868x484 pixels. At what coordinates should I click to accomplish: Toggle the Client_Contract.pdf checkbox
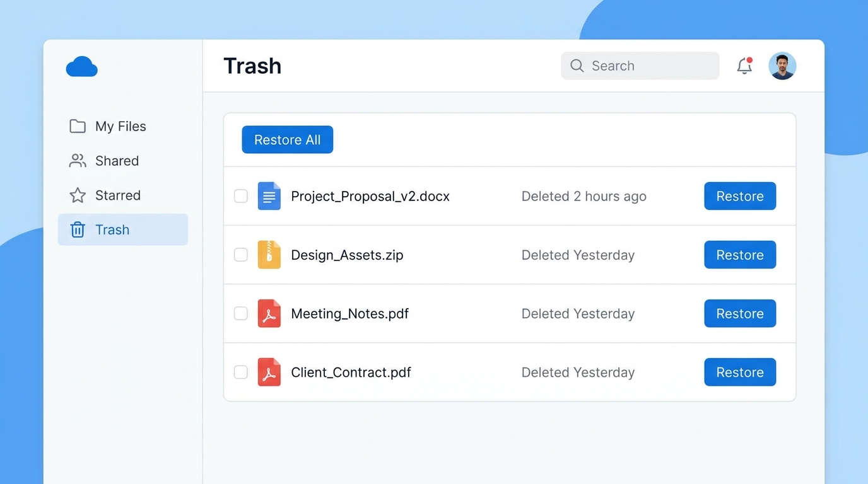click(x=241, y=372)
